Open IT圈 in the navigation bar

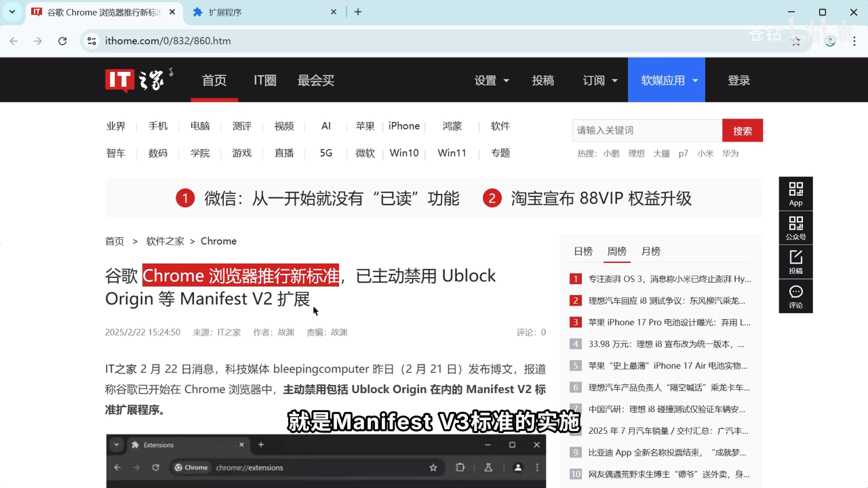(265, 80)
